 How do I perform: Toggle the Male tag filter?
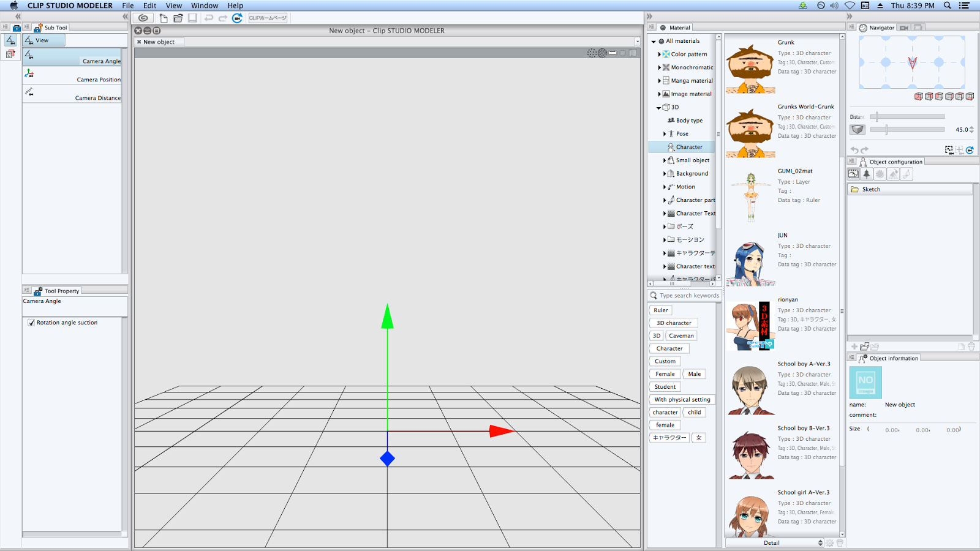694,374
